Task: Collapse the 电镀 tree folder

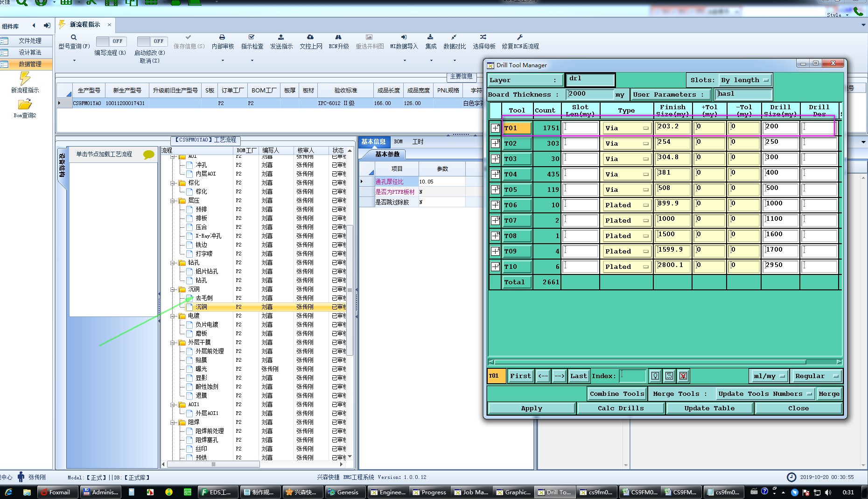Action: tap(173, 316)
